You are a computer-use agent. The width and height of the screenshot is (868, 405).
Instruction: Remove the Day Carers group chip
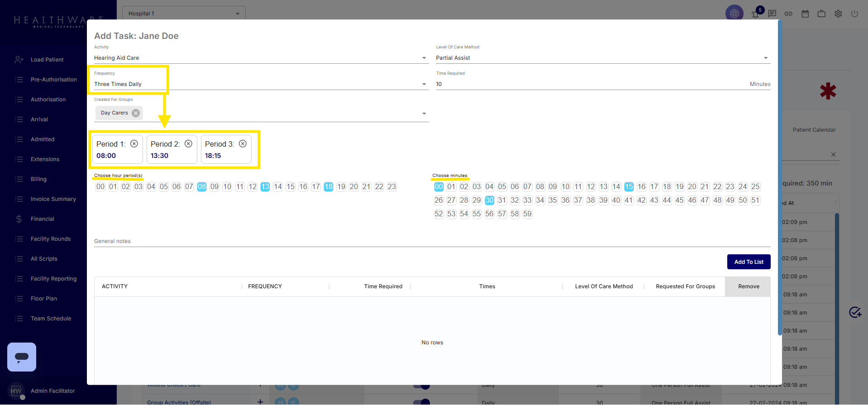coord(136,113)
